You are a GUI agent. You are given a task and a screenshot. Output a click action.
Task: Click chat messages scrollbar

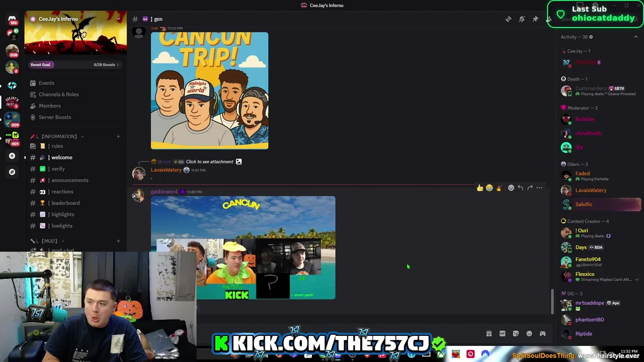click(x=552, y=301)
